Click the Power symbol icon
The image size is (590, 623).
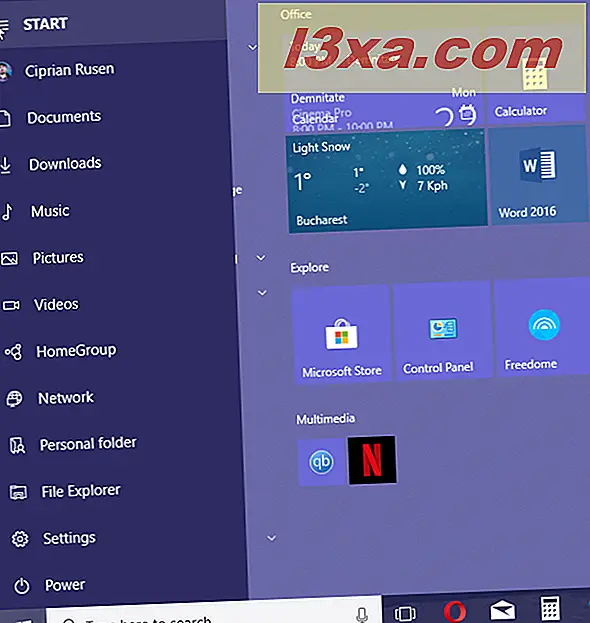click(22, 586)
